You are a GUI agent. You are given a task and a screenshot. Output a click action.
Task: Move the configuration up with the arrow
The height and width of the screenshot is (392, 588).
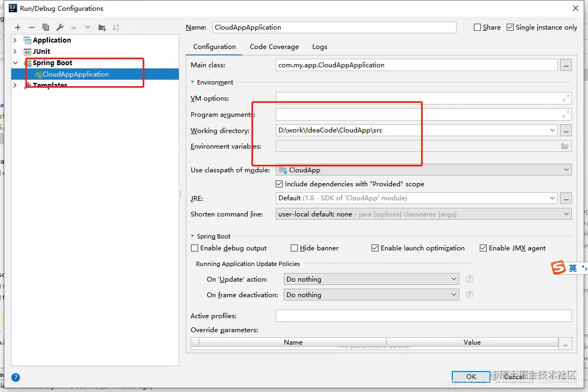tap(74, 27)
